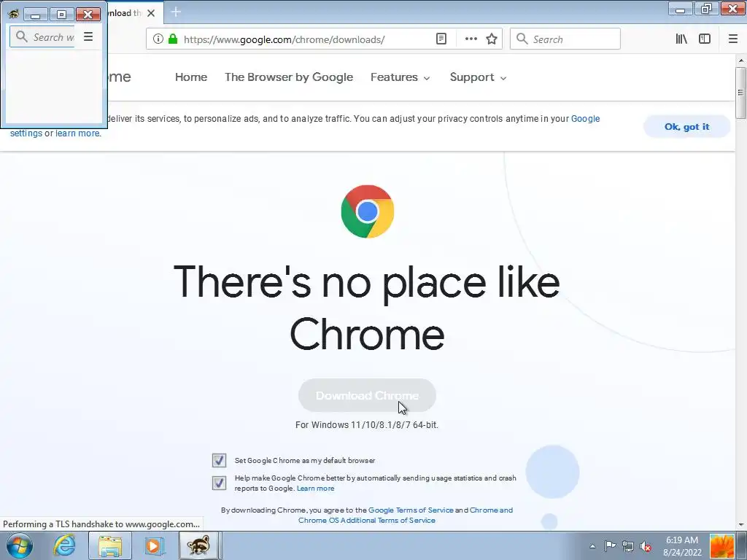Click 'Performing a TLS handshake' status text

pos(101,524)
